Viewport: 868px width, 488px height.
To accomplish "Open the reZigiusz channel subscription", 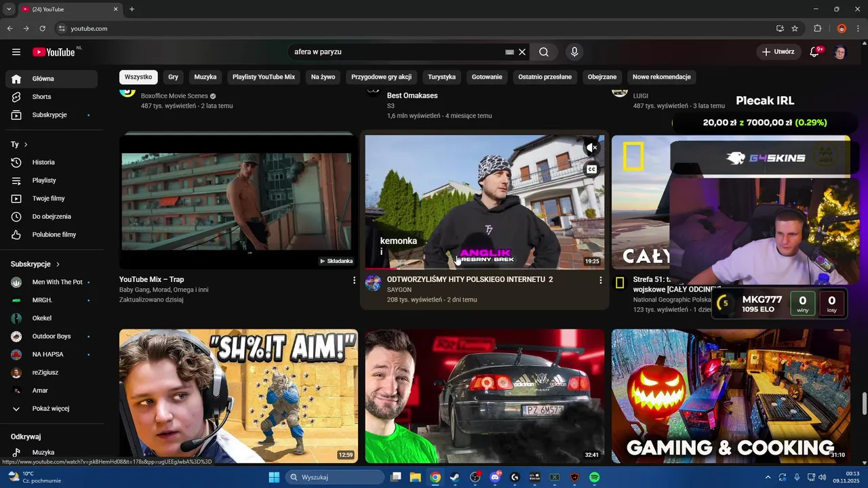I will coord(52,373).
